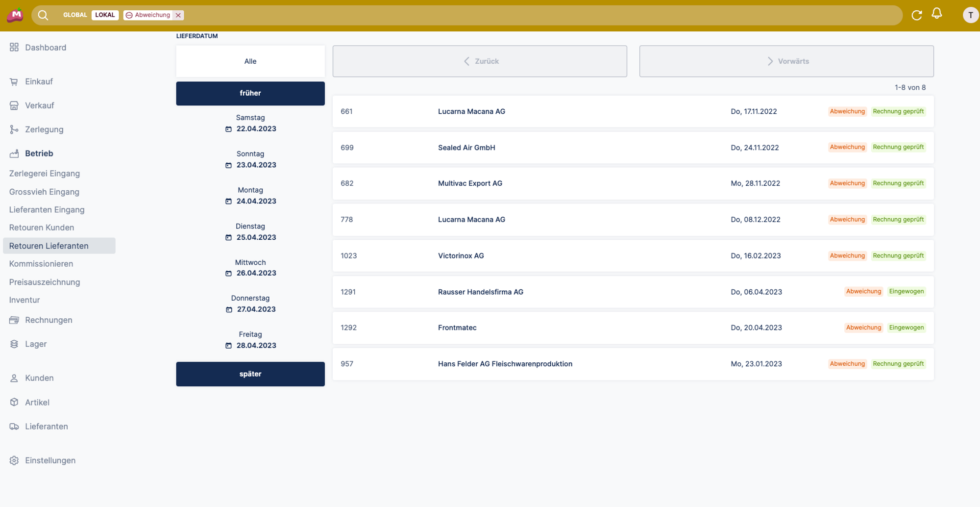Viewport: 980px width, 507px height.
Task: Select LOKAL search scope
Action: coord(105,15)
